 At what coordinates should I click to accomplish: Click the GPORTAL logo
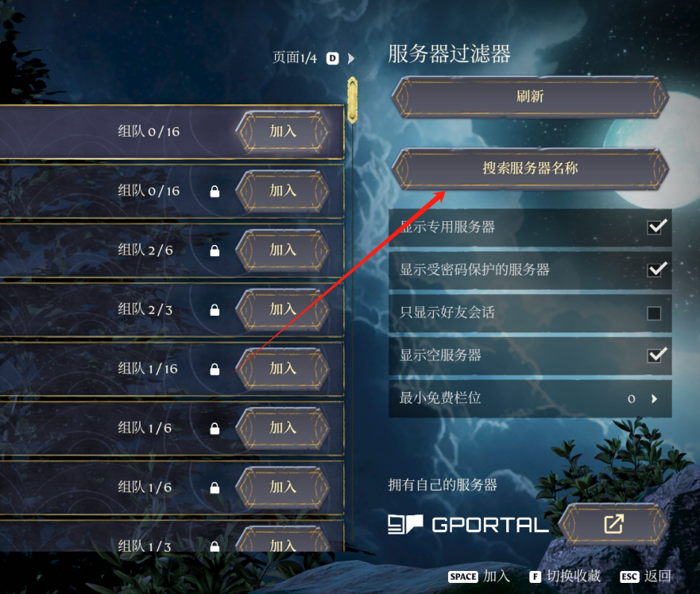click(x=468, y=524)
